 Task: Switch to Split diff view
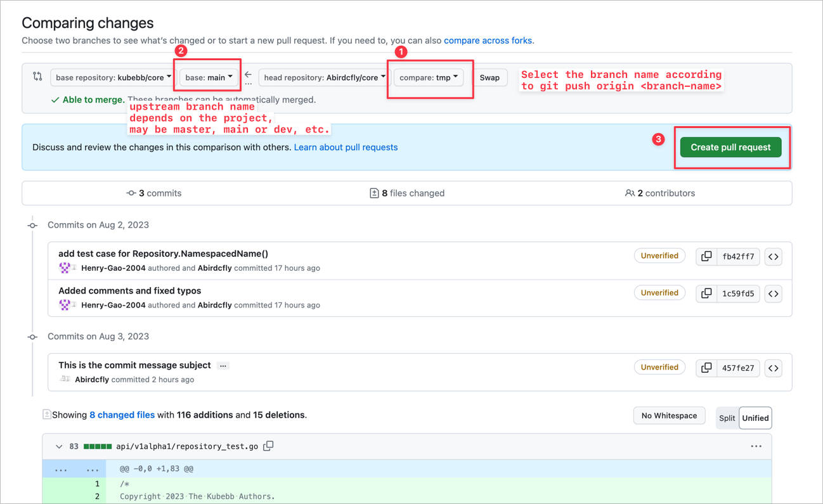(727, 418)
